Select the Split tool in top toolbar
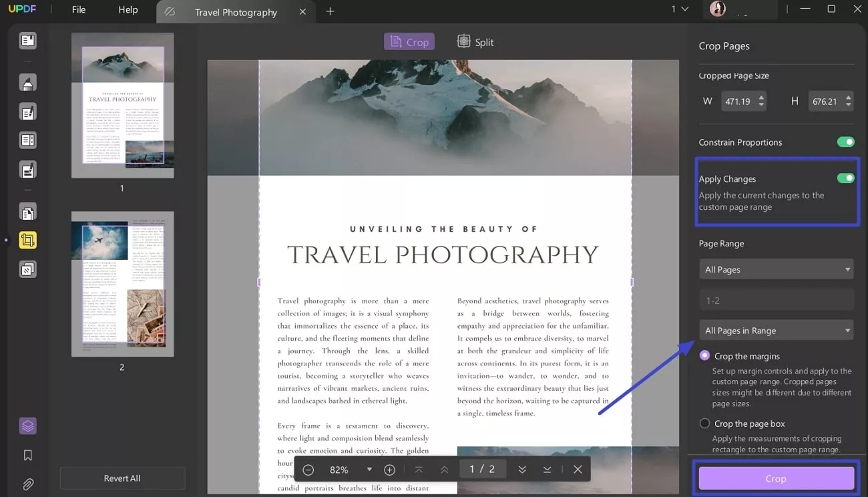Viewport: 868px width, 497px height. (x=475, y=41)
